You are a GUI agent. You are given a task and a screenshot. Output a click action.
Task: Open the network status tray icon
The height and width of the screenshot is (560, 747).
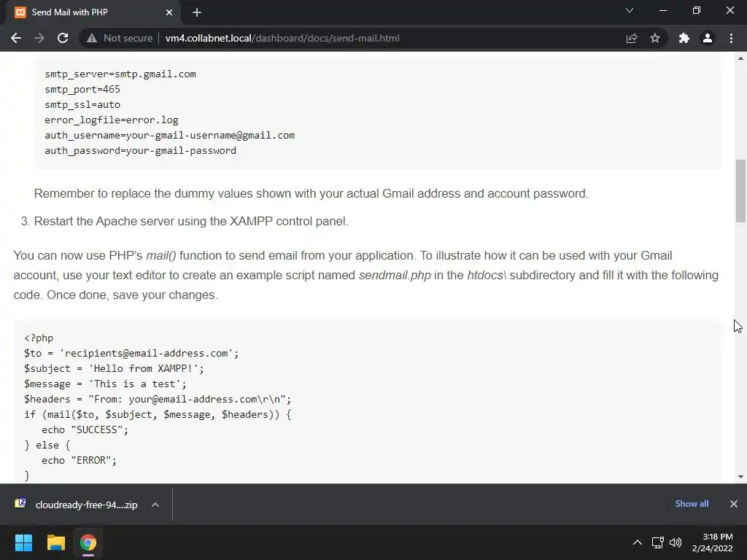(658, 542)
